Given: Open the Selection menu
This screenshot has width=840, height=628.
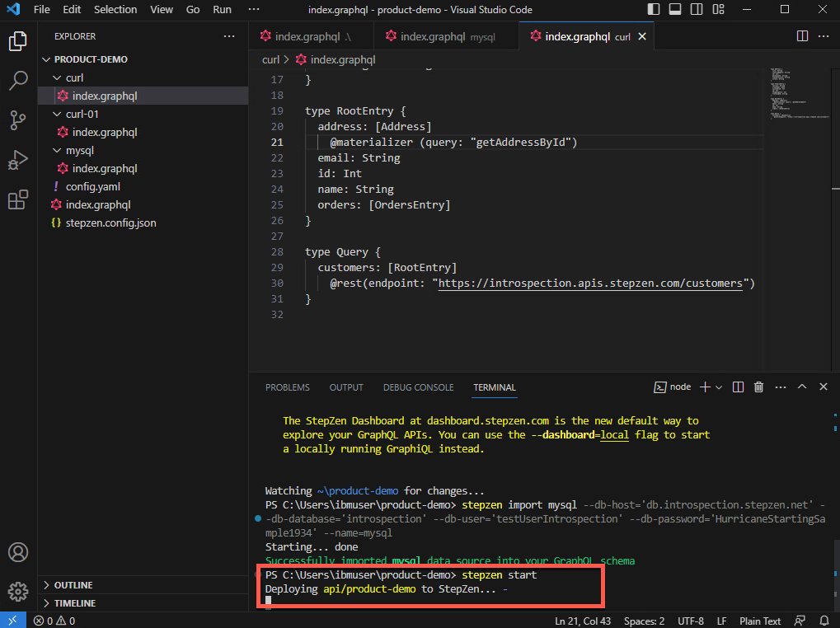Looking at the screenshot, I should tap(115, 10).
